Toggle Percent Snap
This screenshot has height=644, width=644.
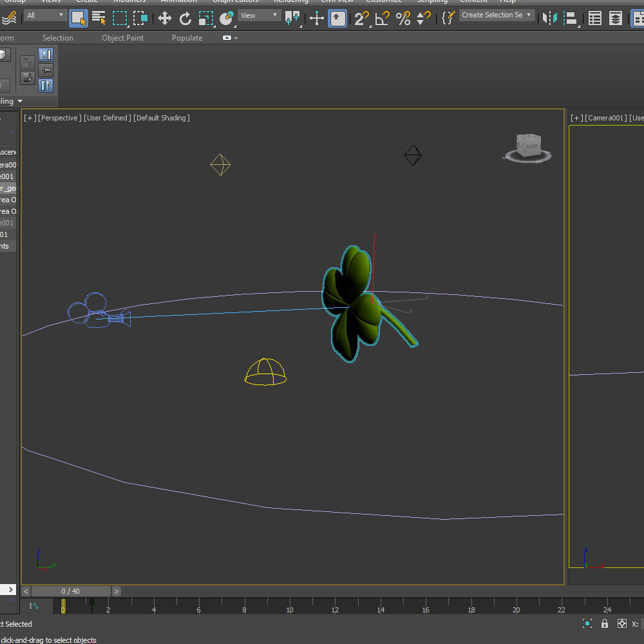[x=403, y=18]
